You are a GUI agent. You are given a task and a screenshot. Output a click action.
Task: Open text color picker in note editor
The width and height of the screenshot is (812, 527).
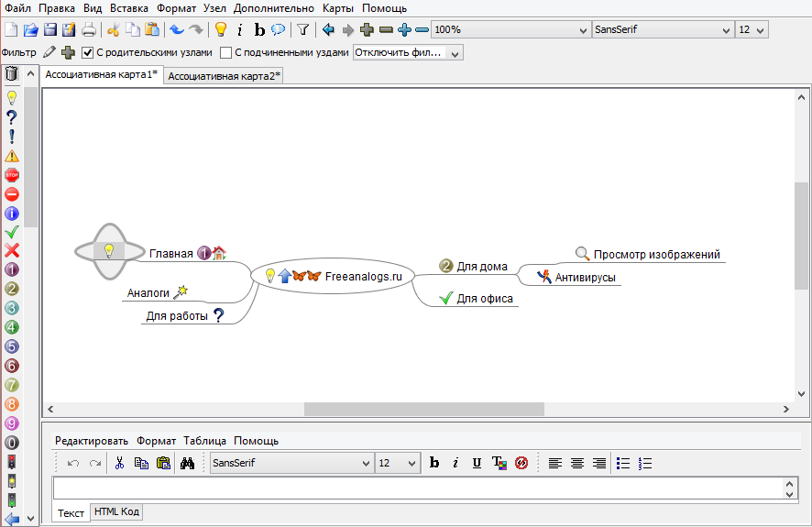[x=499, y=463]
